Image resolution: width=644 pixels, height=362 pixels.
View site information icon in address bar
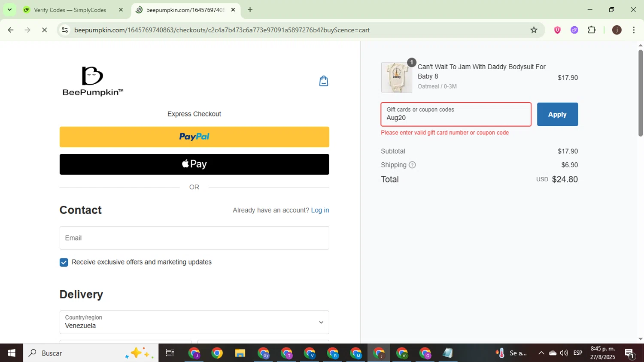[x=65, y=30]
